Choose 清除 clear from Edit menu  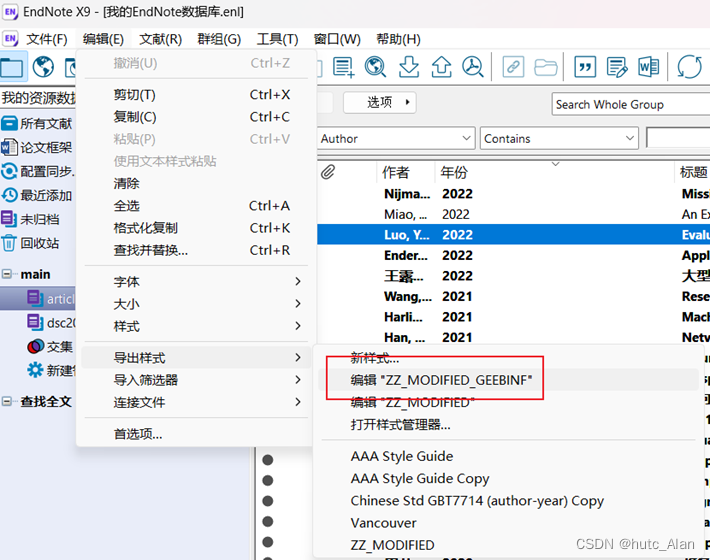197,184
